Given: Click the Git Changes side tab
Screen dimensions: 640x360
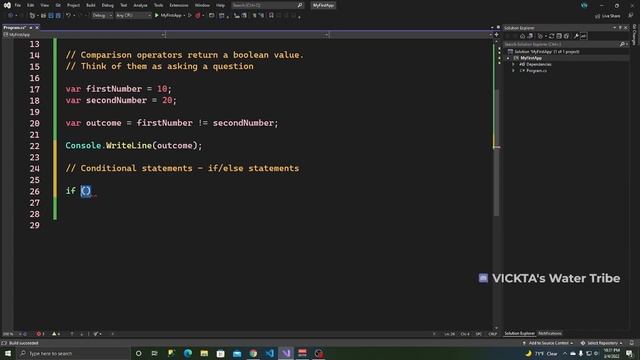Looking at the screenshot, I should 634,35.
